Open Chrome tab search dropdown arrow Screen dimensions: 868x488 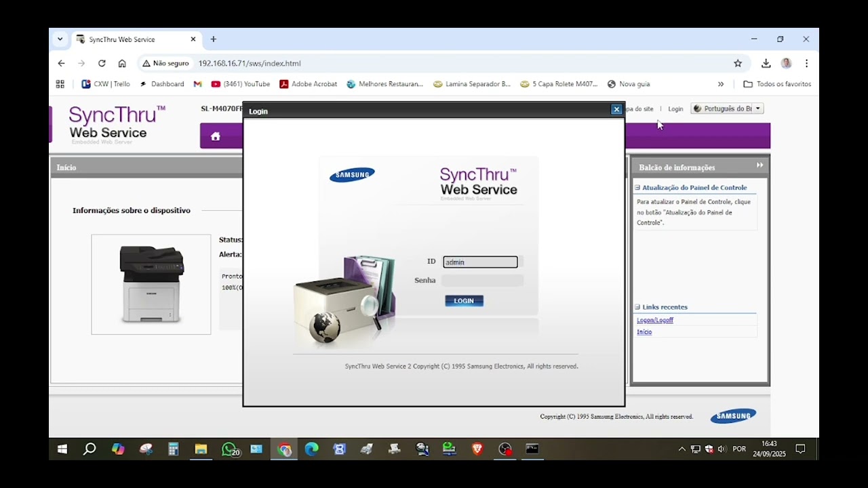pos(60,39)
